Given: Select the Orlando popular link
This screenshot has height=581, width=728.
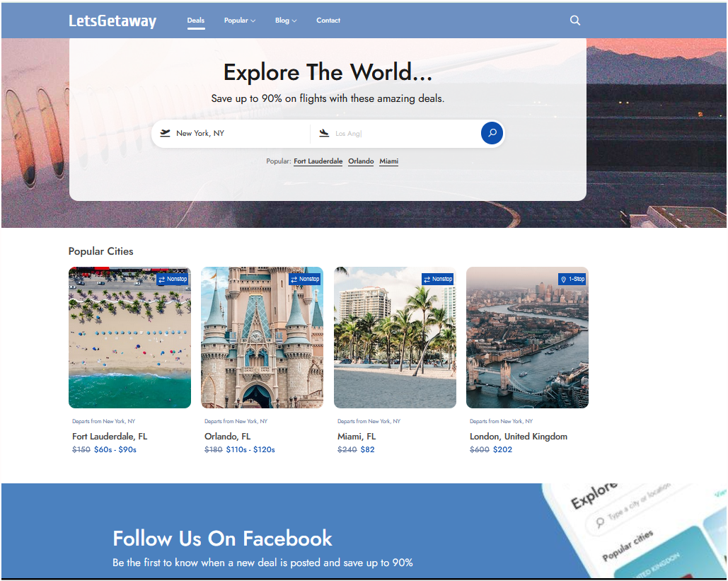Looking at the screenshot, I should (x=362, y=161).
